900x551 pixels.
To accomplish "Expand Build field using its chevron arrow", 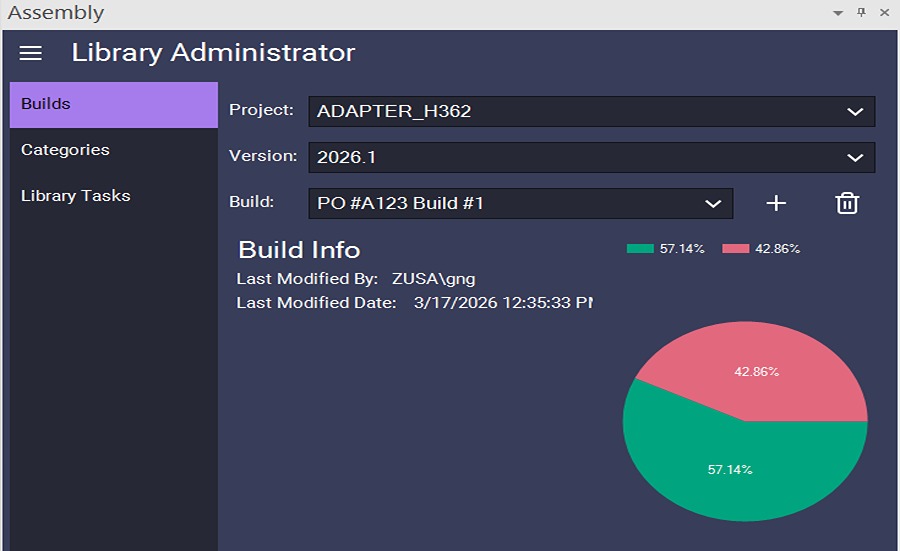I will (x=713, y=204).
